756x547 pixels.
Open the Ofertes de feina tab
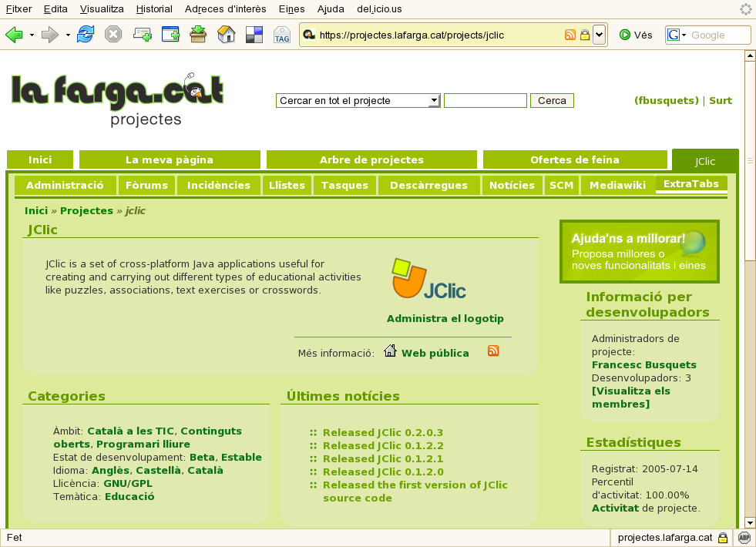pos(575,159)
